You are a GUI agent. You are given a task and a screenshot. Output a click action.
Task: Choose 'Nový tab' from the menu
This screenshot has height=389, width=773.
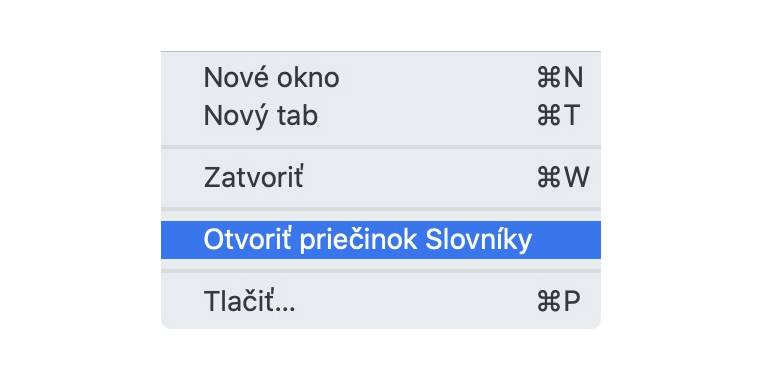[x=381, y=116]
